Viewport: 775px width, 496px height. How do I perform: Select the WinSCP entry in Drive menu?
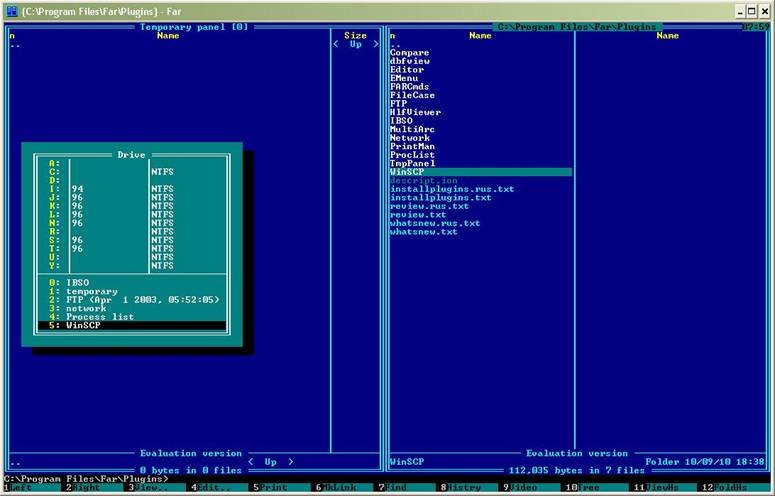132,326
